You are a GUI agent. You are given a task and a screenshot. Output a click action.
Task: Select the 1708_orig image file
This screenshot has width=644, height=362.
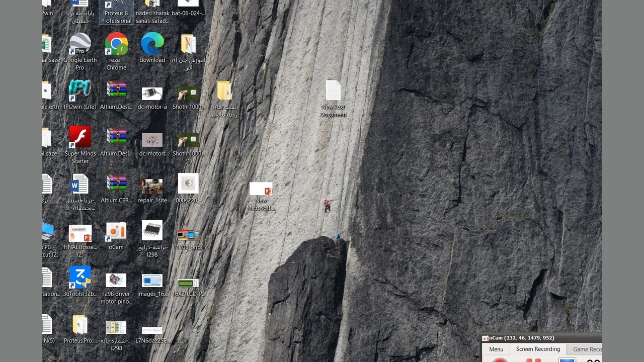pos(188,239)
